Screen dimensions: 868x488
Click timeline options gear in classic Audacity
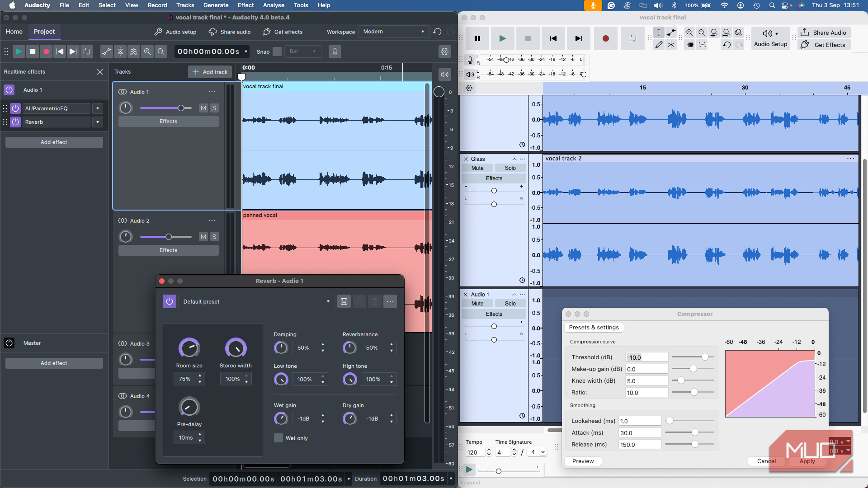469,89
